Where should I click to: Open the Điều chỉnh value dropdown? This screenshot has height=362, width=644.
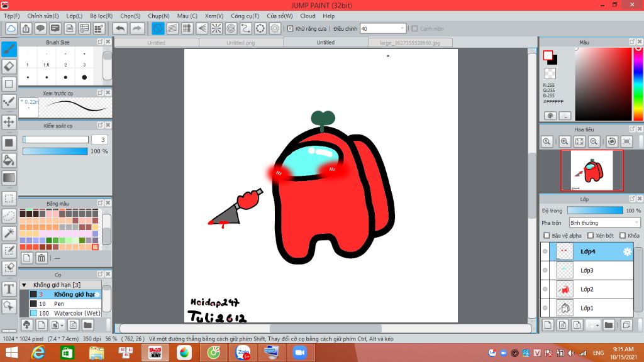(x=402, y=29)
